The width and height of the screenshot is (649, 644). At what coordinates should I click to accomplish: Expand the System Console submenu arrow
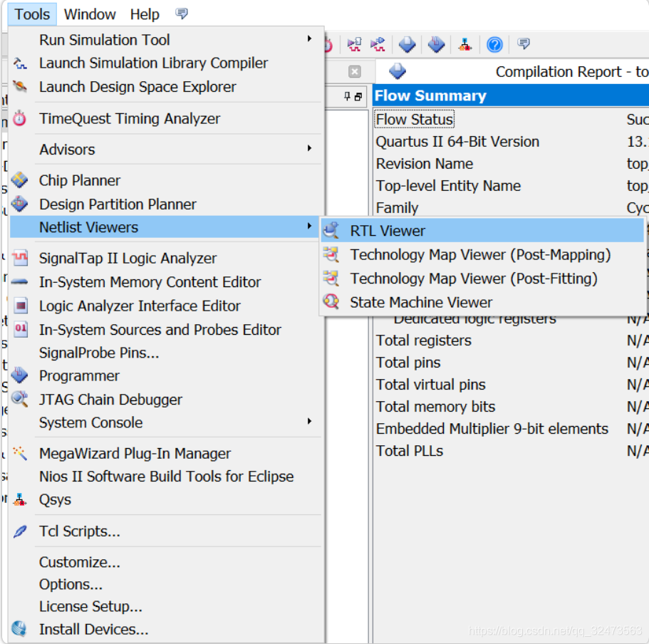click(x=309, y=421)
